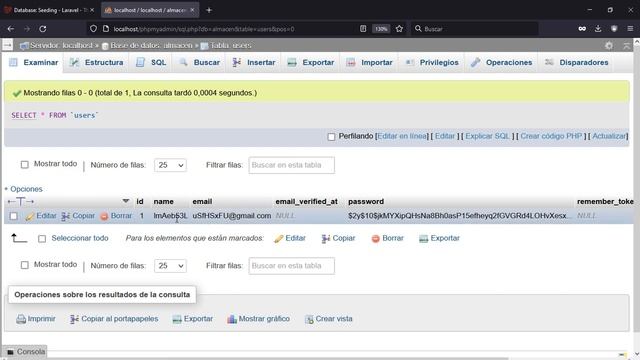The width and height of the screenshot is (640, 360).
Task: Toggle navigation panel arrow icon
Action: pos(7,45)
